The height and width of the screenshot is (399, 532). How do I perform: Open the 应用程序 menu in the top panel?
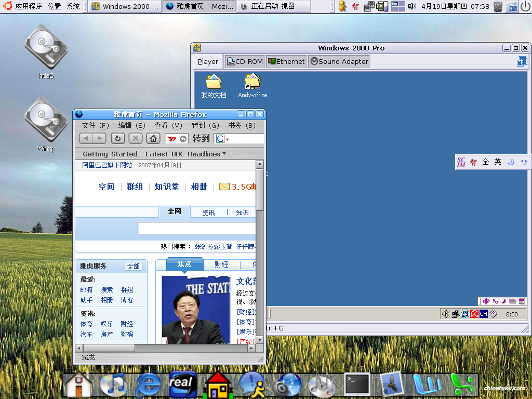click(x=29, y=6)
